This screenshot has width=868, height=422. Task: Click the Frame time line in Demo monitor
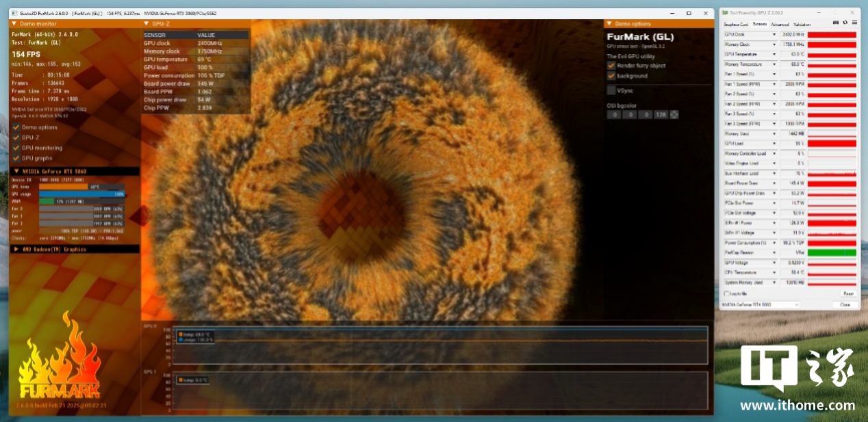click(40, 91)
